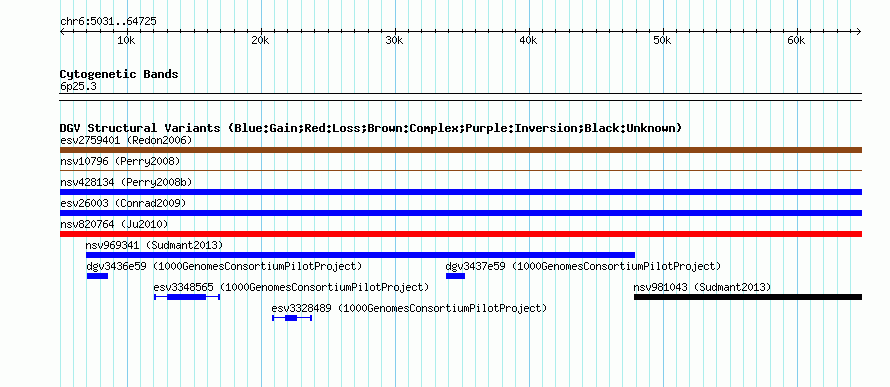This screenshot has height=387, width=890.
Task: Select the esv3328489 variant glyph
Action: [x=292, y=318]
